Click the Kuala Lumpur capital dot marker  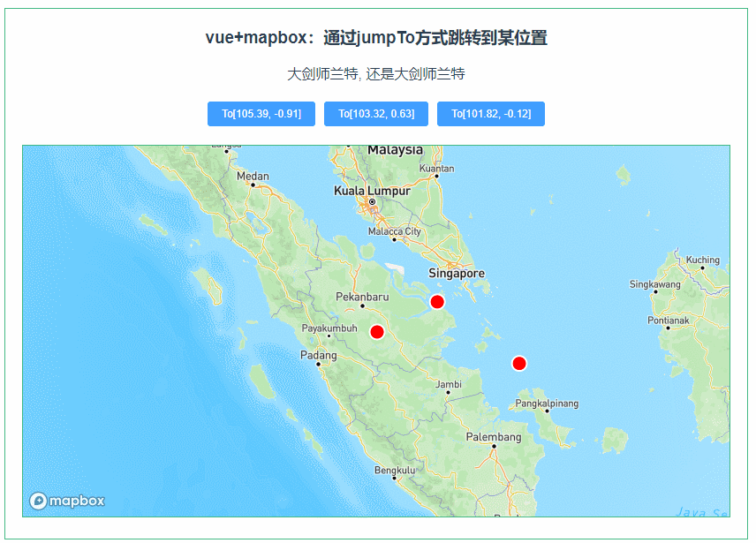click(372, 202)
